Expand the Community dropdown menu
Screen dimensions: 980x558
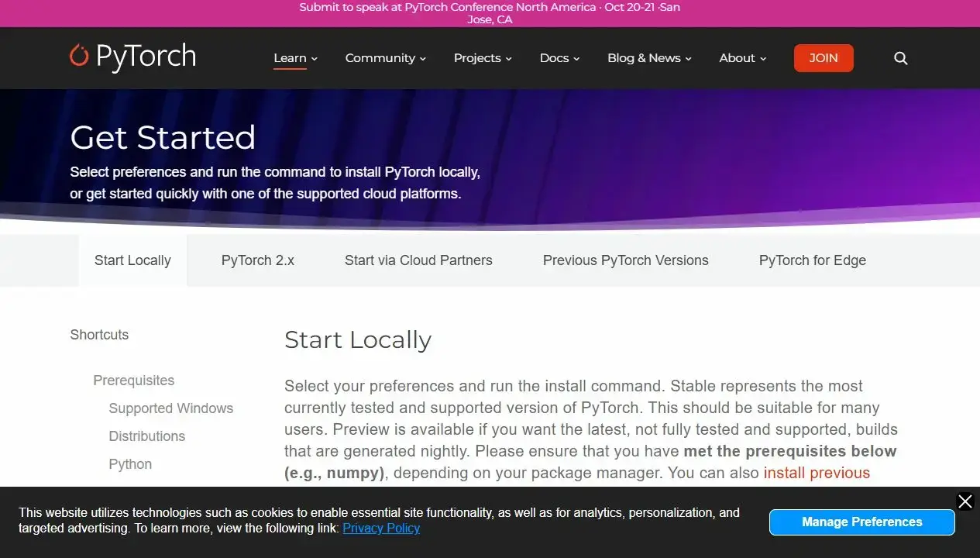click(385, 58)
